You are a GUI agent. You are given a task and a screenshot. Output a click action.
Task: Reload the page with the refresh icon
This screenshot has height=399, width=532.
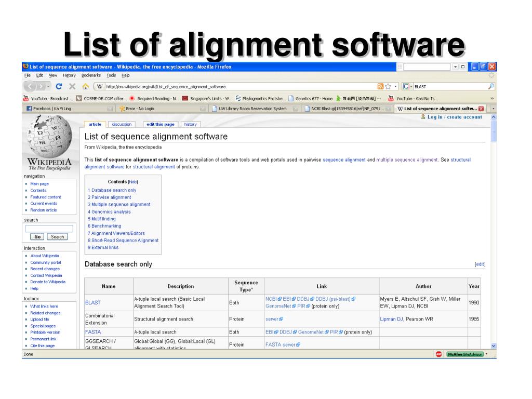[59, 87]
